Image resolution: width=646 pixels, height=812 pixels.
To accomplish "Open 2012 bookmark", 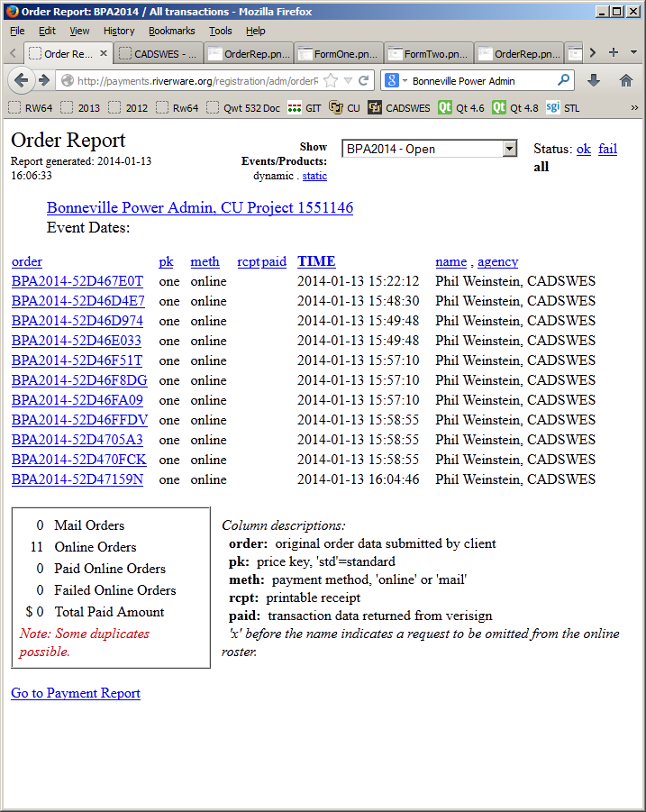I will click(128, 108).
